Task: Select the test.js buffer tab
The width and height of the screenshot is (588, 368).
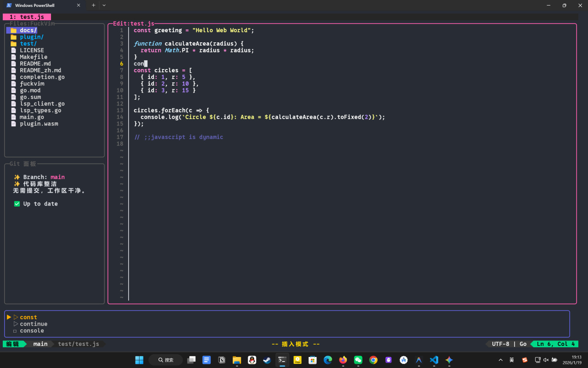Action: (x=27, y=17)
